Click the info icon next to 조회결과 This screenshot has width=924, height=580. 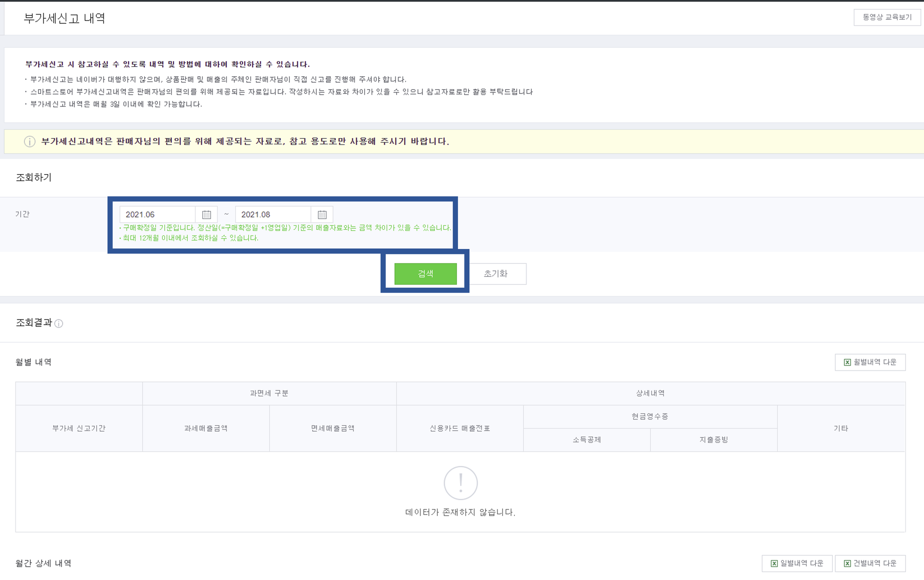59,323
